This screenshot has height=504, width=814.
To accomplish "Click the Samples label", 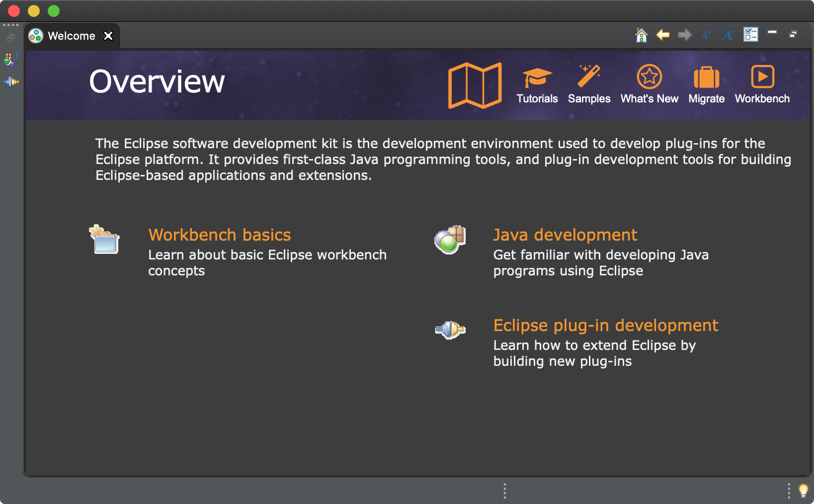I will [x=589, y=98].
